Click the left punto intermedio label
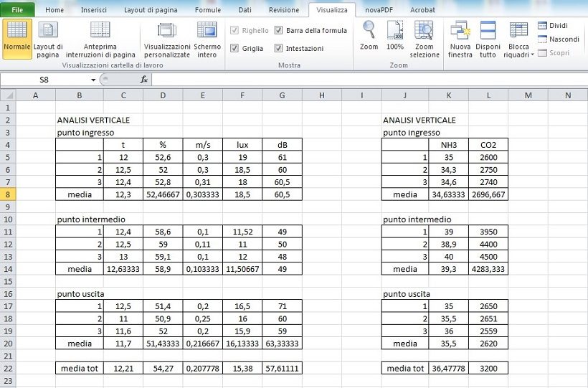The image size is (588, 388). (x=91, y=219)
